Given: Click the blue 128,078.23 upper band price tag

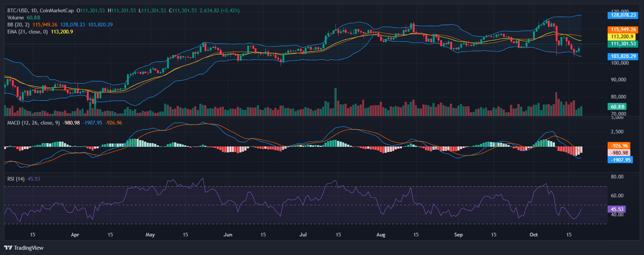Looking at the screenshot, I should pyautogui.click(x=623, y=15).
